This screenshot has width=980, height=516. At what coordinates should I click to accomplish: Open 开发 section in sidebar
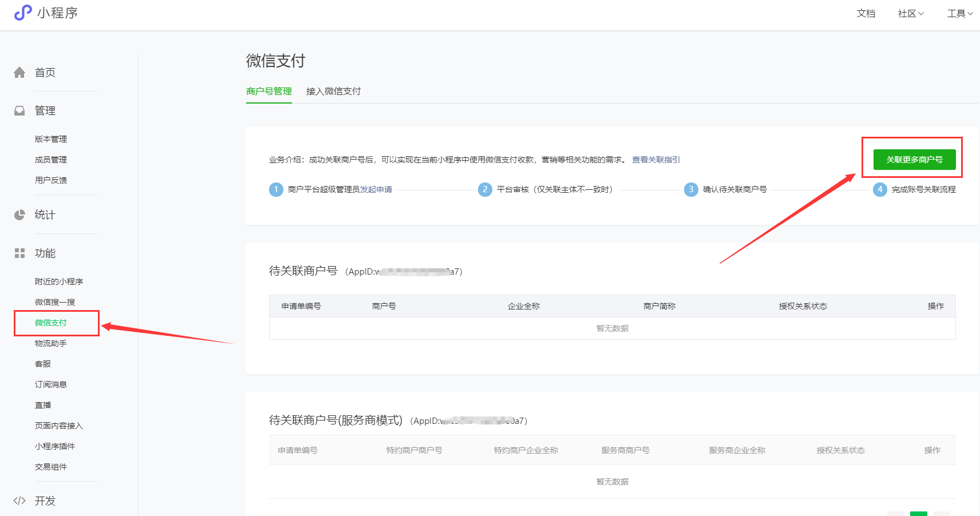[x=45, y=501]
